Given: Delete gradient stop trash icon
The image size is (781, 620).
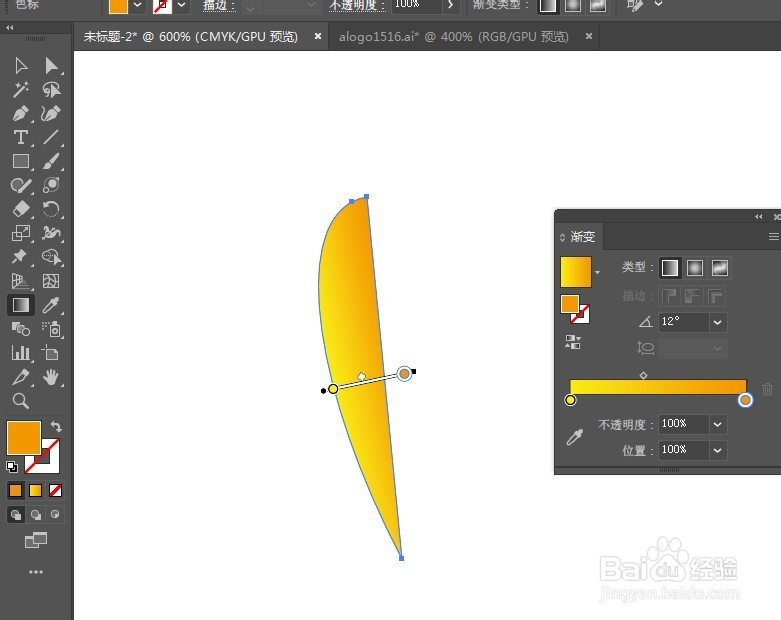Looking at the screenshot, I should point(768,388).
